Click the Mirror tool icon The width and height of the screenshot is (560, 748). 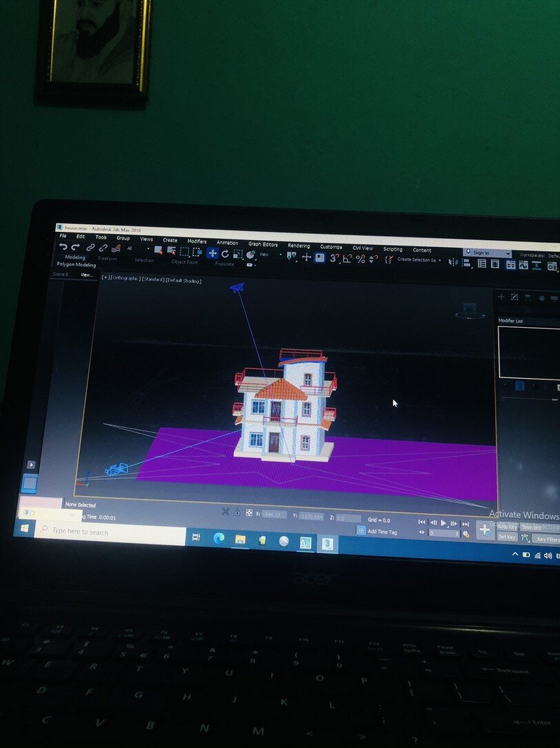[453, 262]
